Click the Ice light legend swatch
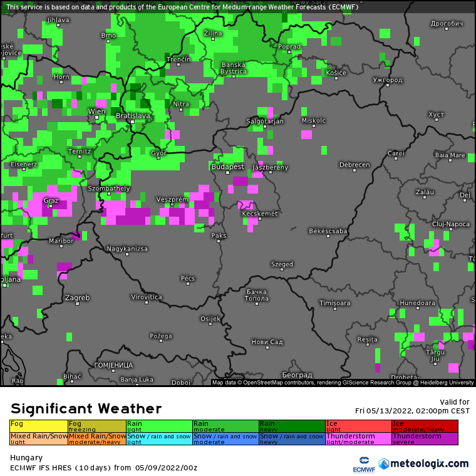 click(x=358, y=426)
